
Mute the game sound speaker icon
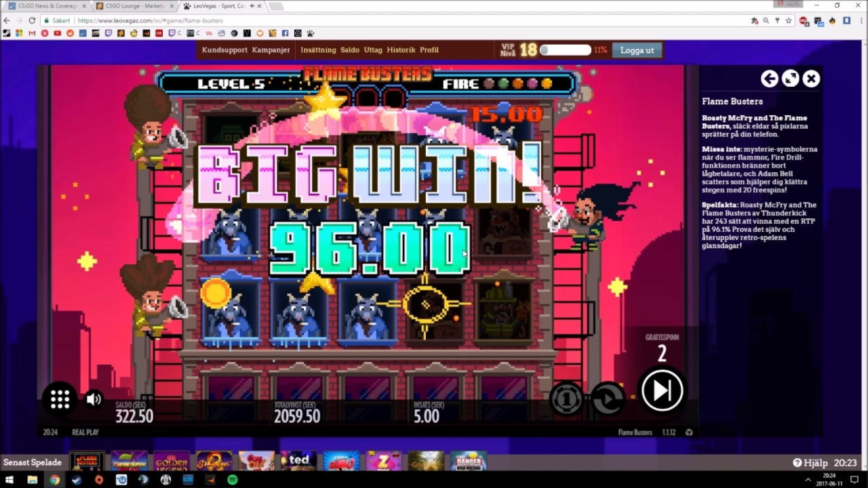coord(94,399)
